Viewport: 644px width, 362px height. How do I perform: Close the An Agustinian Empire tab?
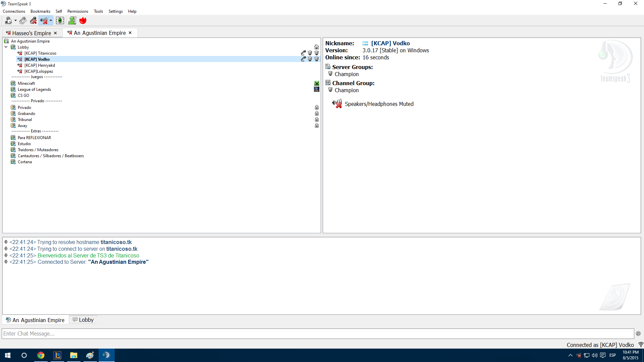[130, 33]
